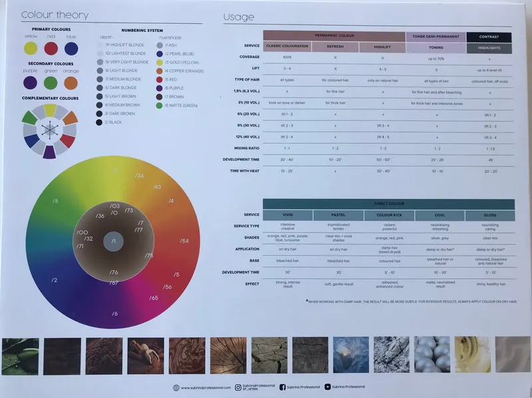The height and width of the screenshot is (398, 532).
Task: Click the Instagram logo icon
Action: coord(238,387)
